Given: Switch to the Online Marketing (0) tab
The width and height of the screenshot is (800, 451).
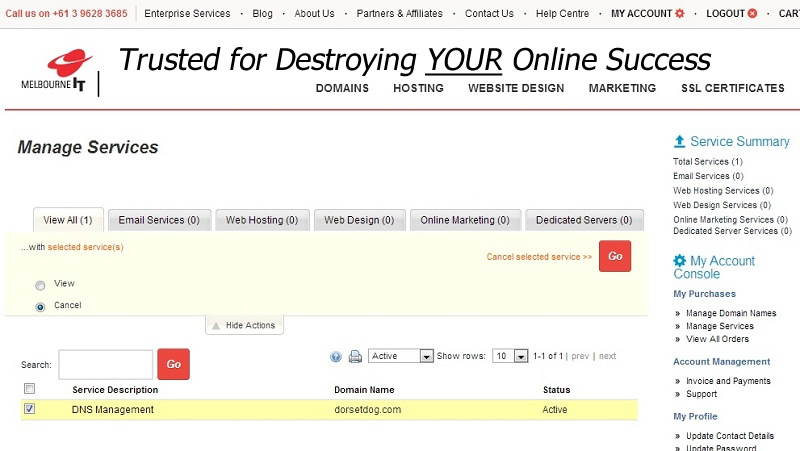Looking at the screenshot, I should pyautogui.click(x=465, y=220).
